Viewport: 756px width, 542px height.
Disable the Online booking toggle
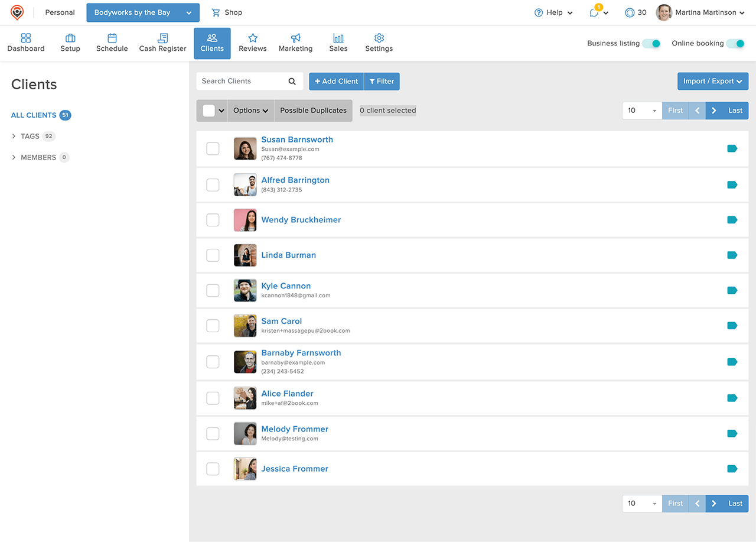(735, 44)
